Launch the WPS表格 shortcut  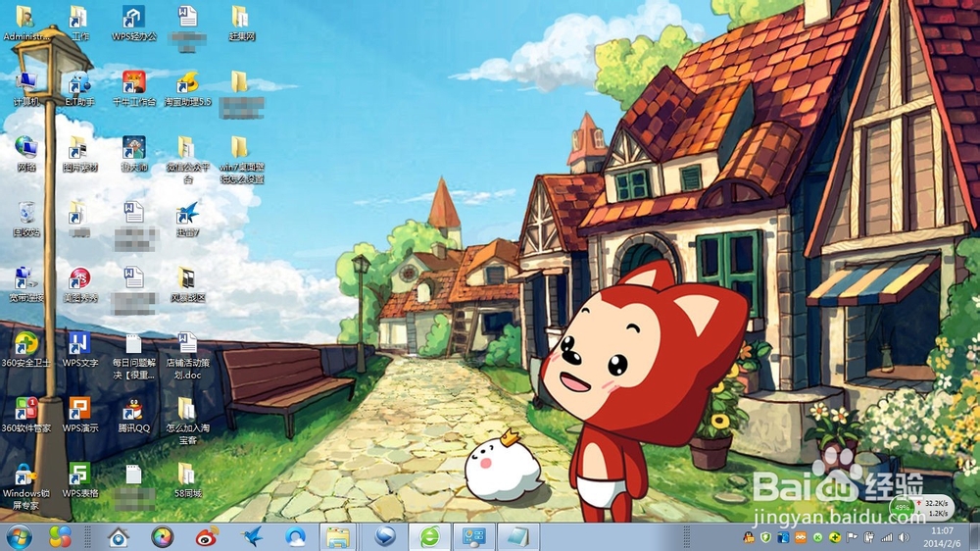click(x=79, y=480)
